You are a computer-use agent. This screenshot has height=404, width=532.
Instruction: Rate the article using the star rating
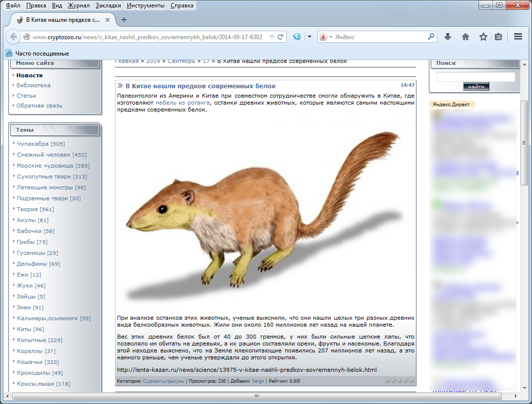[400, 381]
